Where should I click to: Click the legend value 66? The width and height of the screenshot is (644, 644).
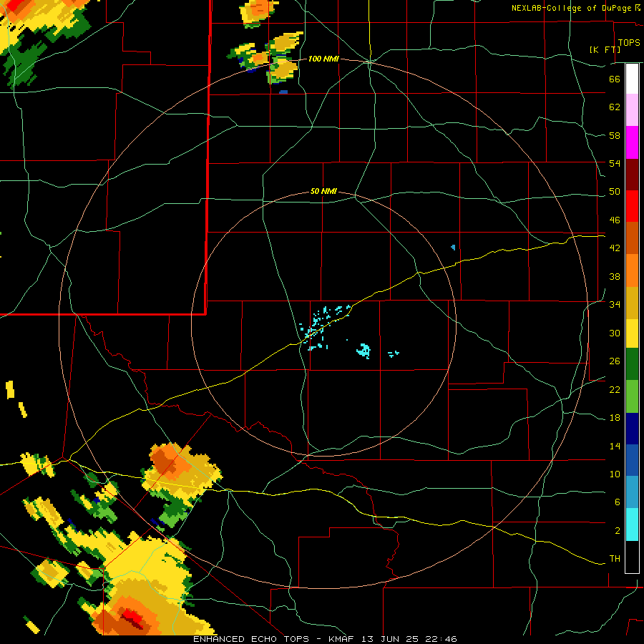pyautogui.click(x=615, y=79)
